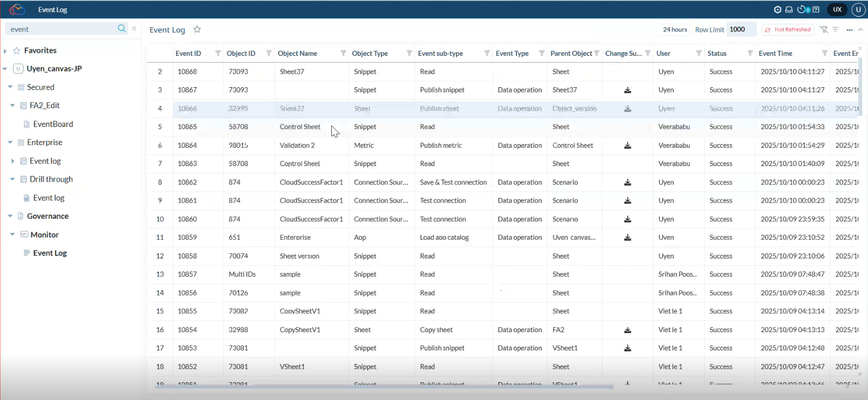868x400 pixels.
Task: Download change summary for event 10867
Action: pos(628,90)
